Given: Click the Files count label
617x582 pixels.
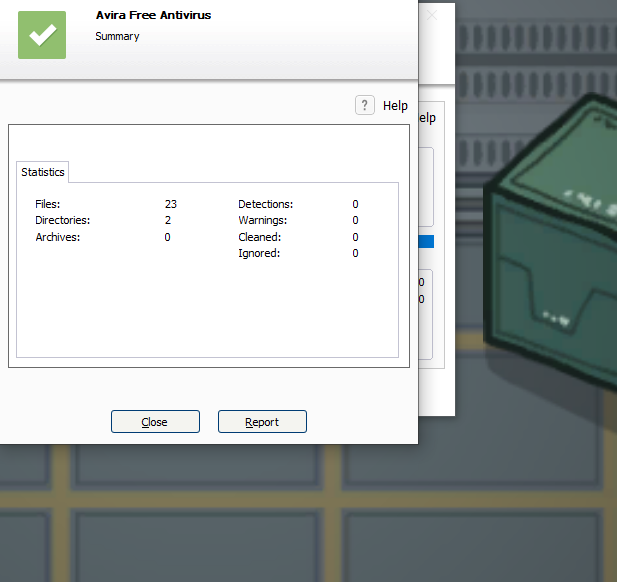Looking at the screenshot, I should (48, 204).
